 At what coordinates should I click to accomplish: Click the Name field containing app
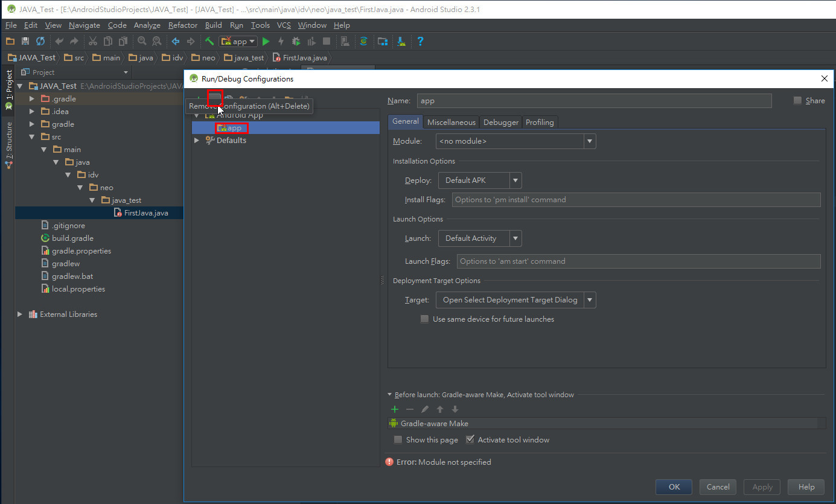tap(594, 101)
